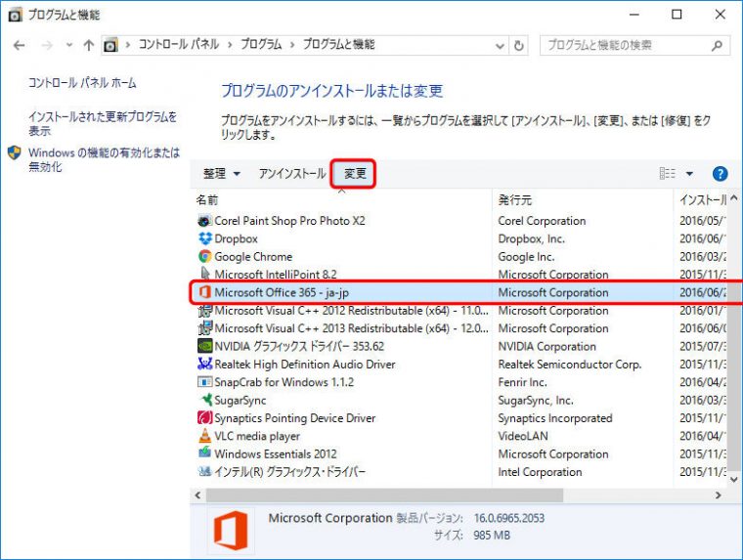This screenshot has width=743, height=560.
Task: Click the 985 MB size value
Action: click(492, 536)
